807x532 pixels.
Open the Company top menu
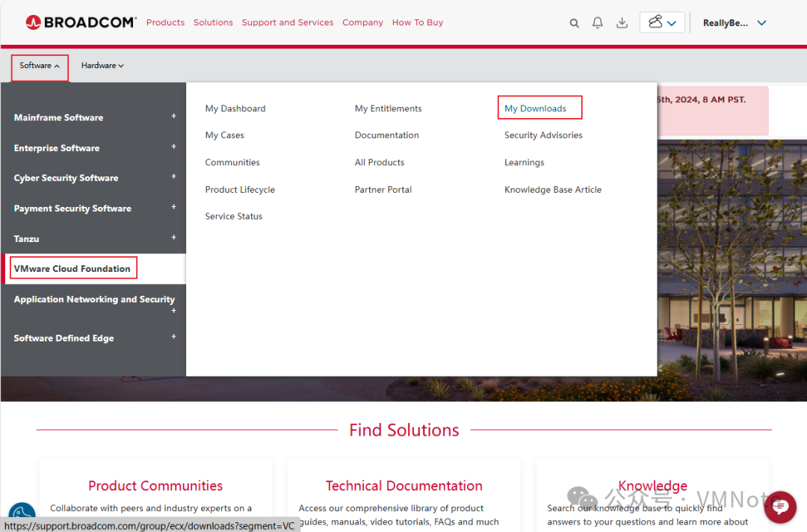click(x=363, y=22)
